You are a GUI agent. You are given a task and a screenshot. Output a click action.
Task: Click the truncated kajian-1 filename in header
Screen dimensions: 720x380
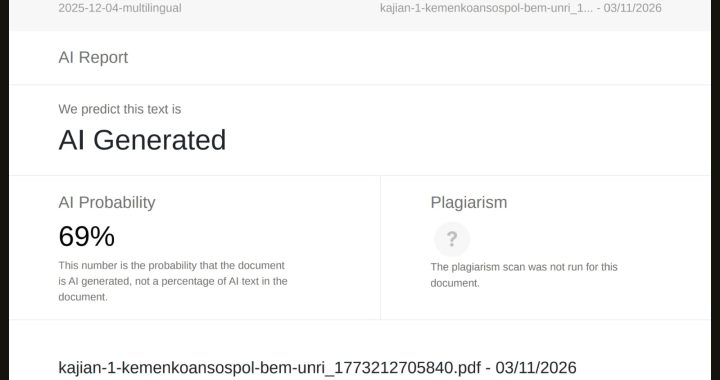coord(486,8)
